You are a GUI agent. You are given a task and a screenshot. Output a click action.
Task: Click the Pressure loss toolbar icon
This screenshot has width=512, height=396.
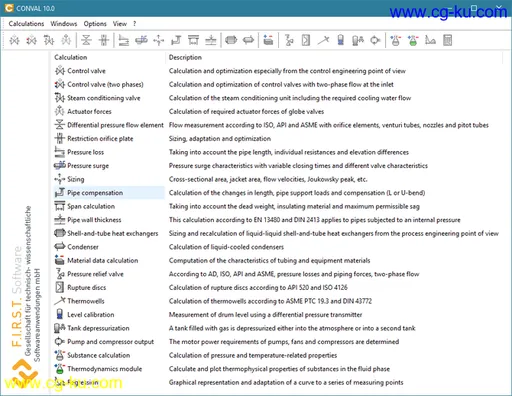pos(124,40)
